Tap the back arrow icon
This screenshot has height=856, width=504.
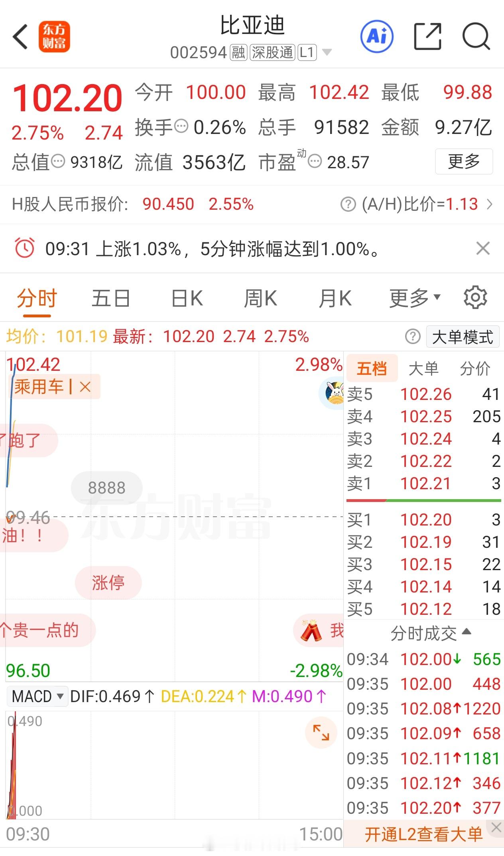pyautogui.click(x=20, y=37)
